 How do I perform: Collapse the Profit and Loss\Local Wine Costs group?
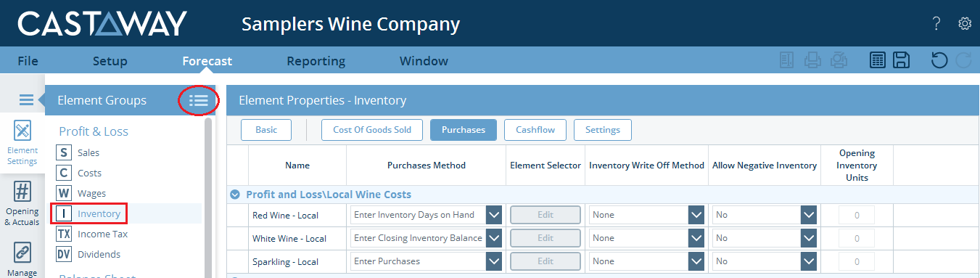tap(235, 195)
